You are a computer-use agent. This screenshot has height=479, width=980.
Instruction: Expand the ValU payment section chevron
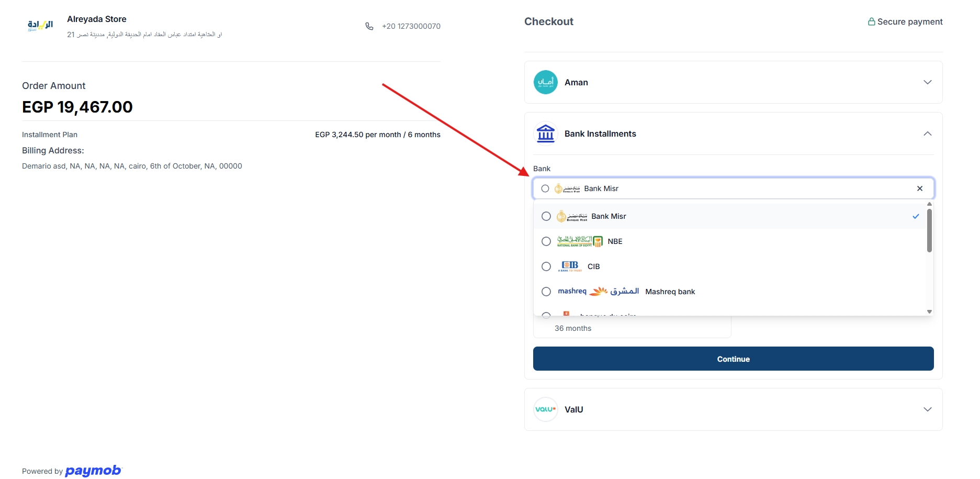[927, 409]
